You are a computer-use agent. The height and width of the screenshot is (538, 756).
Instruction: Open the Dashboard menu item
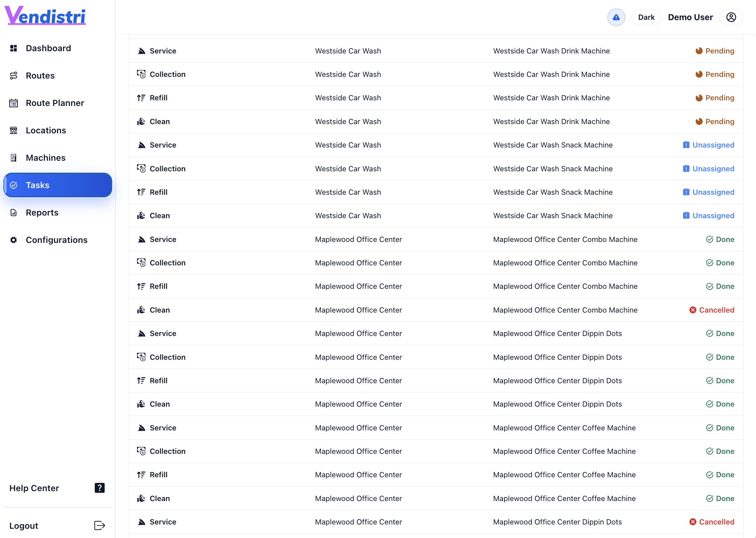coord(49,49)
